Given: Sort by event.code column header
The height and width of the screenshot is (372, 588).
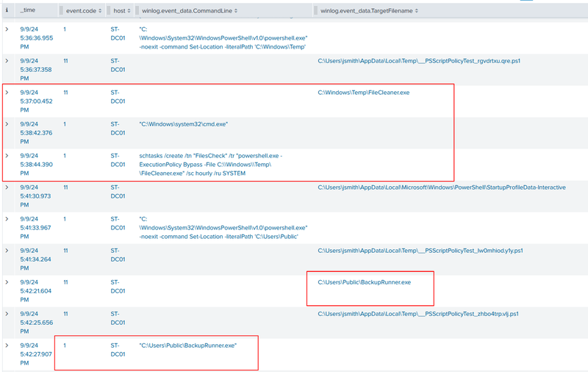Looking at the screenshot, I should coord(84,11).
